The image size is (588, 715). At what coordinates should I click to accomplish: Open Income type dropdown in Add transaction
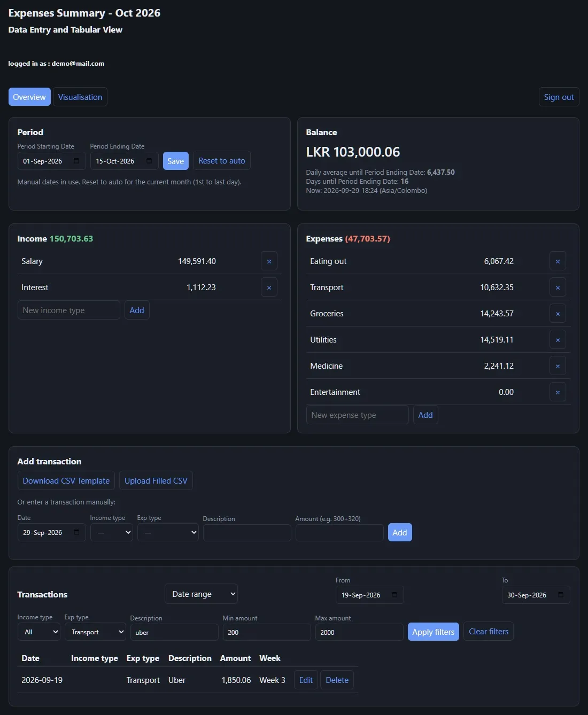(112, 532)
